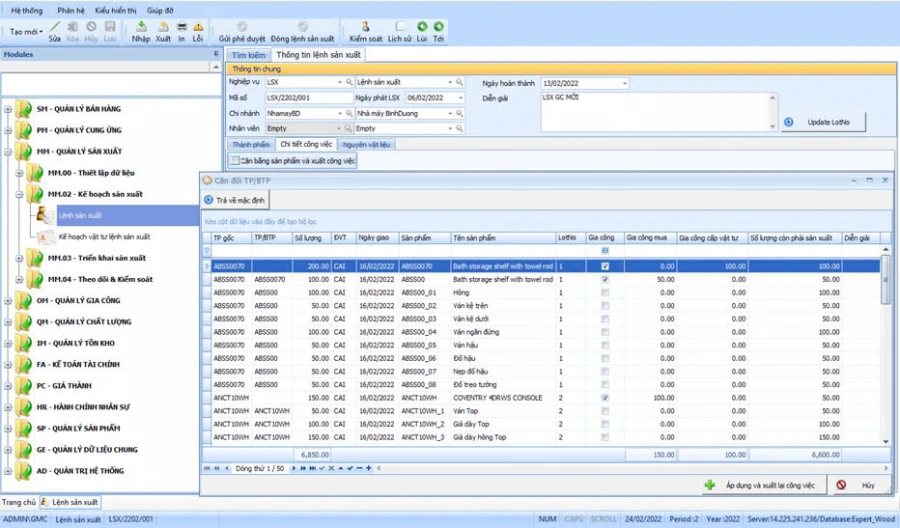This screenshot has width=900, height=528.
Task: Click the Hủy button in Cân đối dialog
Action: (x=860, y=486)
